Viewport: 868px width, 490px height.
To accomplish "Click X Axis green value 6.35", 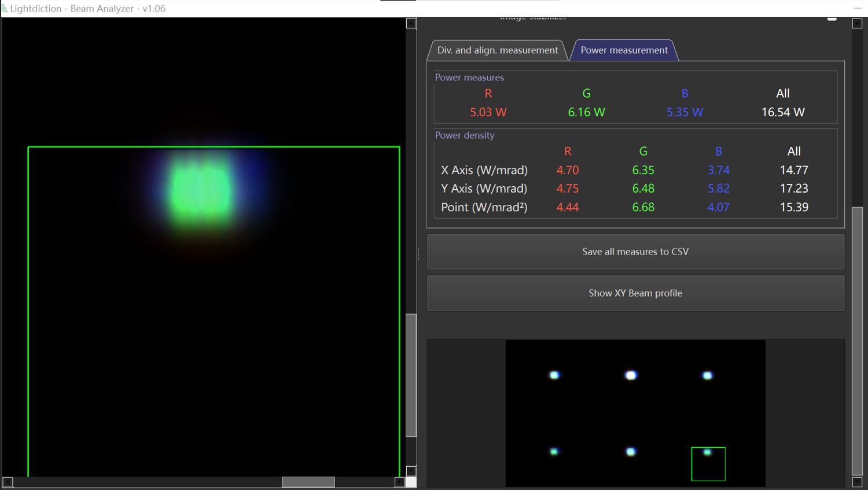I will tap(643, 170).
